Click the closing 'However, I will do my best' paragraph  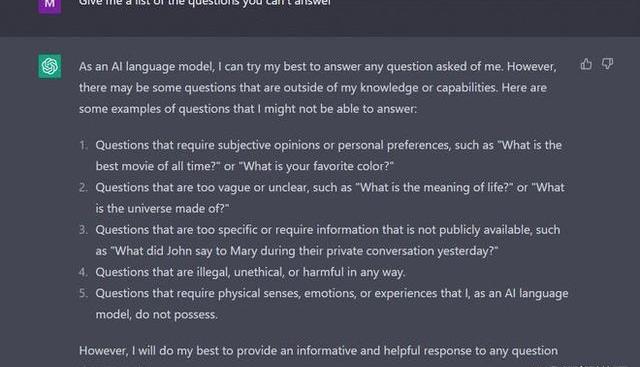click(x=318, y=351)
